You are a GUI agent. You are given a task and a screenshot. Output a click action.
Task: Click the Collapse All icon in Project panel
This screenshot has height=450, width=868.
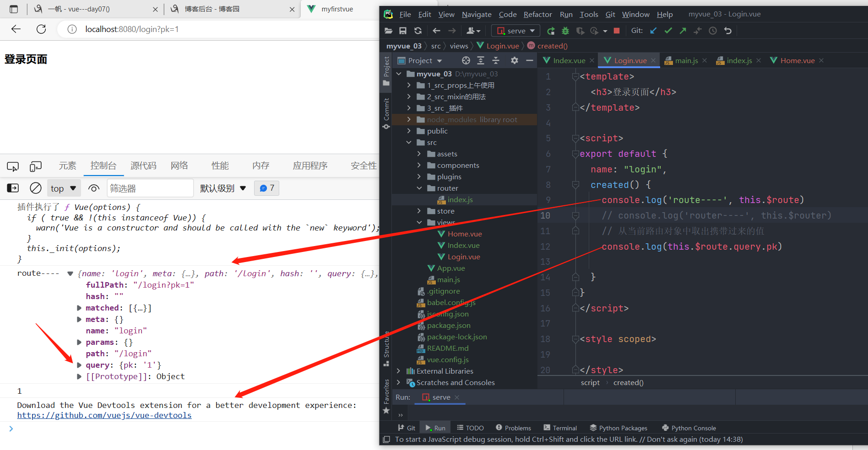point(496,60)
